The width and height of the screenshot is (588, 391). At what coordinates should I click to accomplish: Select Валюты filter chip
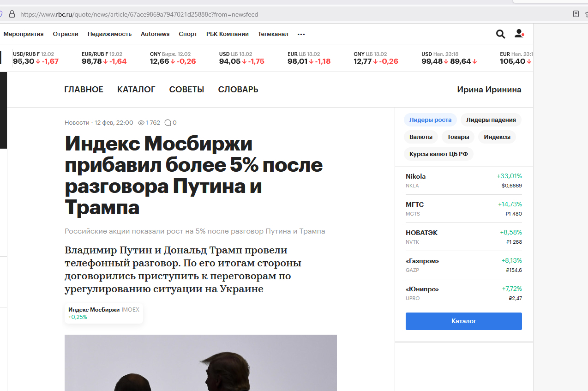(421, 137)
